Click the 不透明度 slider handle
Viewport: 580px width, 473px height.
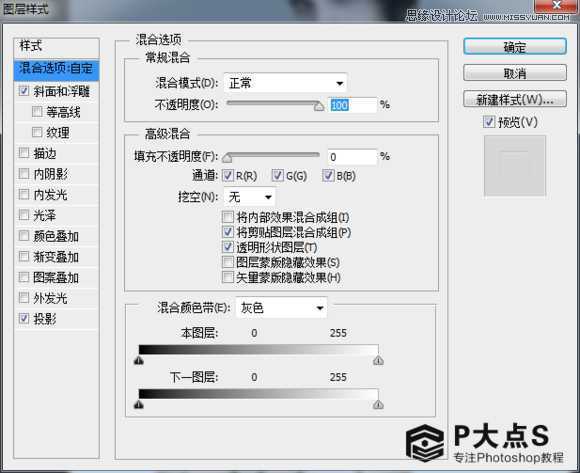(319, 107)
